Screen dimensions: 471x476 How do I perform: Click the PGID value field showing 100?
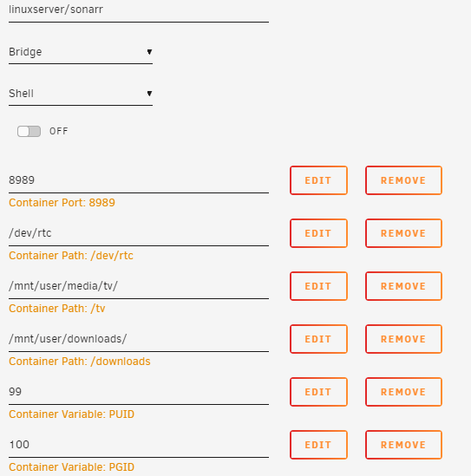tap(139, 445)
